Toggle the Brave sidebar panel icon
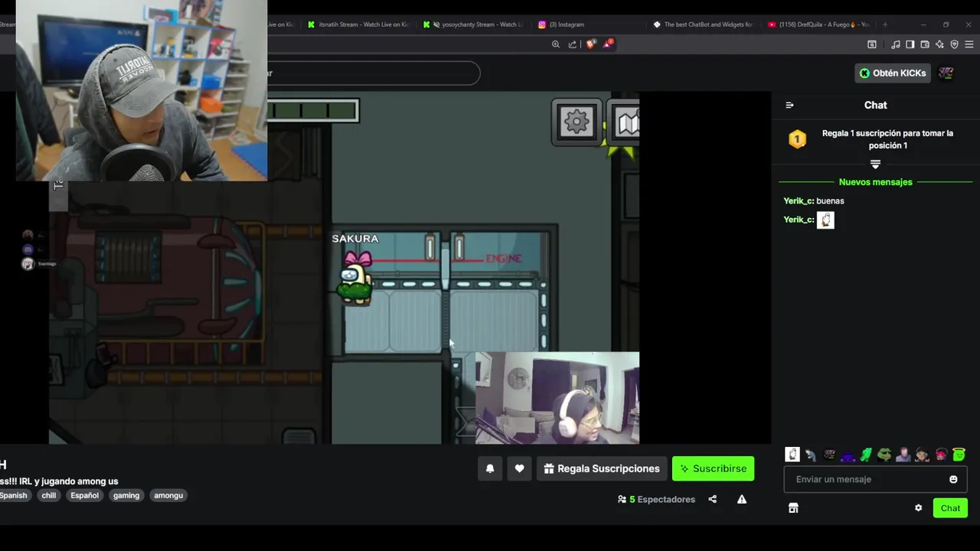980x551 pixels. pos(910,44)
